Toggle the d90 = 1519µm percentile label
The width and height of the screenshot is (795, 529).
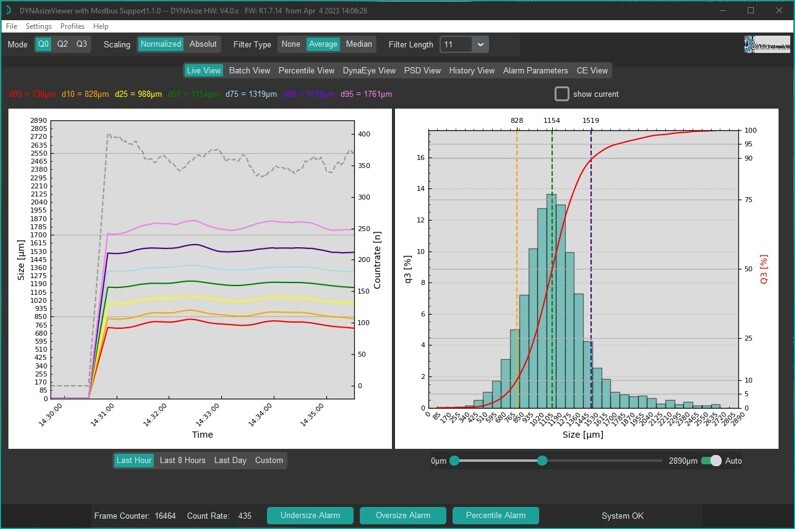(x=309, y=94)
